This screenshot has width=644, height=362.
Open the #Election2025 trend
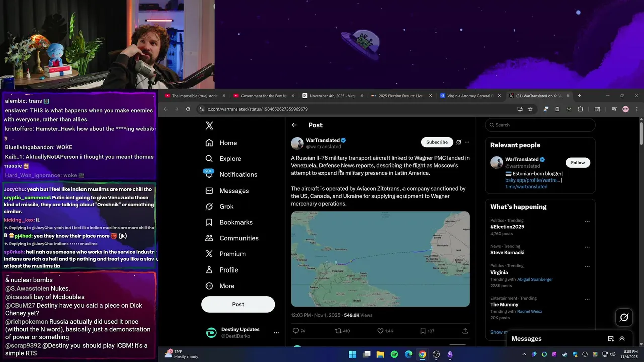tap(507, 227)
